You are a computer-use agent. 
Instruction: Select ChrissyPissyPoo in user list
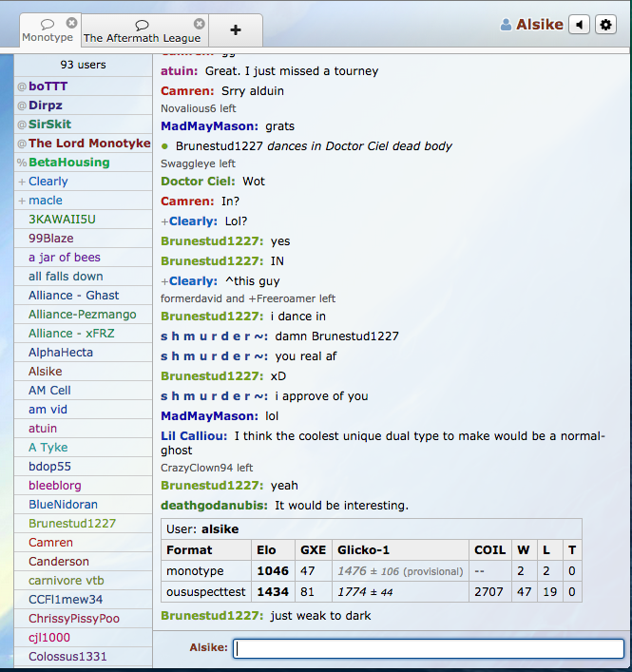tap(84, 619)
